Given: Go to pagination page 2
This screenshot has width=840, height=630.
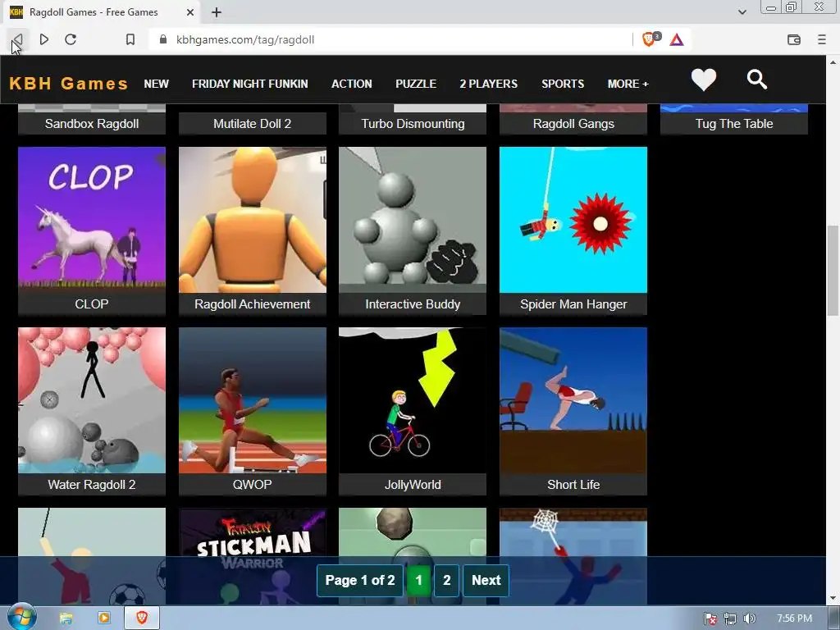Looking at the screenshot, I should point(447,581).
